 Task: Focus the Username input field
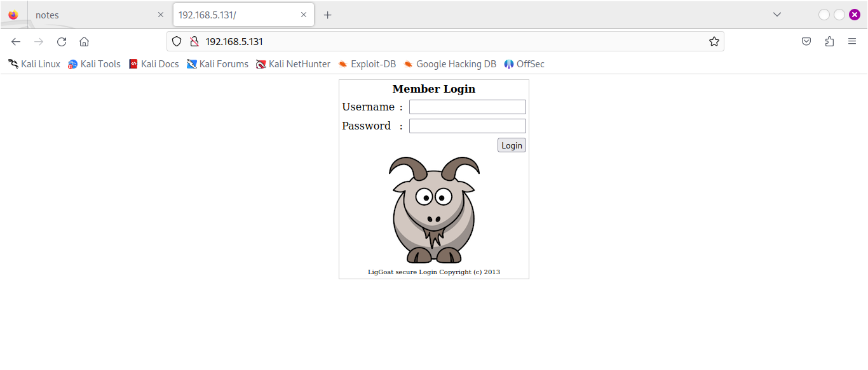click(x=467, y=107)
